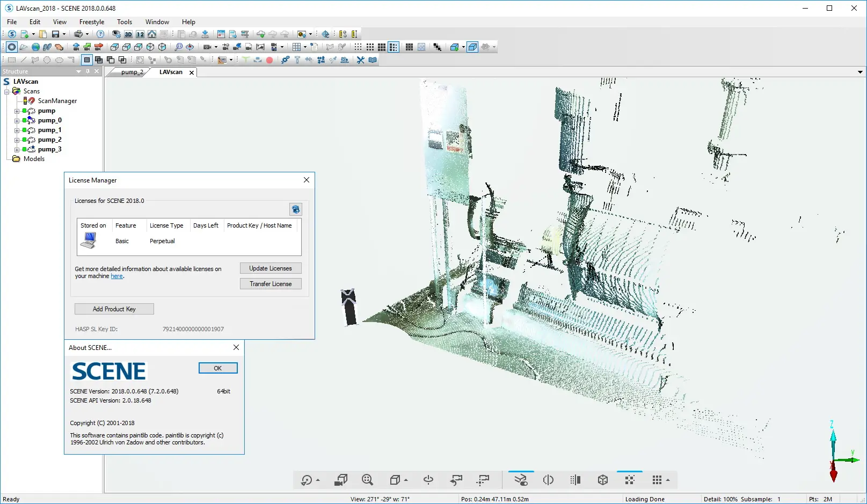
Task: Open the document tab list dropdown
Action: (860, 72)
